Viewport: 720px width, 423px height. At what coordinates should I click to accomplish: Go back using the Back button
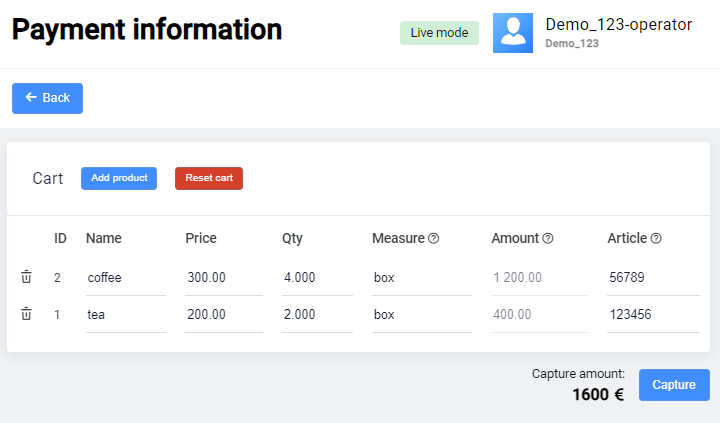pyautogui.click(x=47, y=98)
